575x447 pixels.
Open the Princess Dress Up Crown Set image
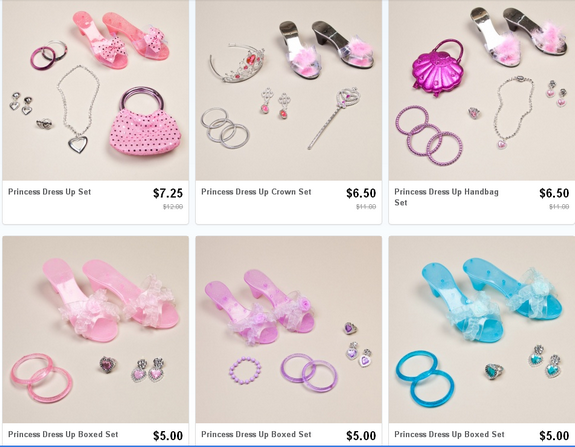pos(289,90)
